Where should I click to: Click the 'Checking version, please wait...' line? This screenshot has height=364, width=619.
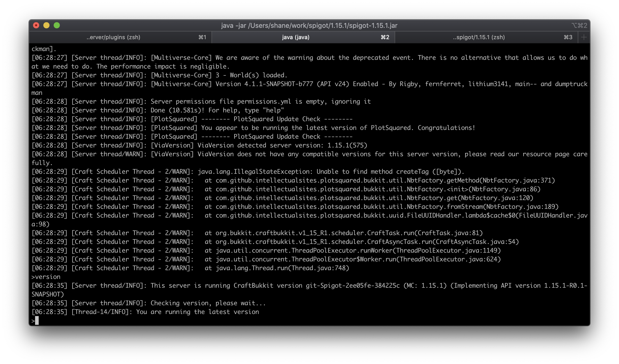point(208,303)
